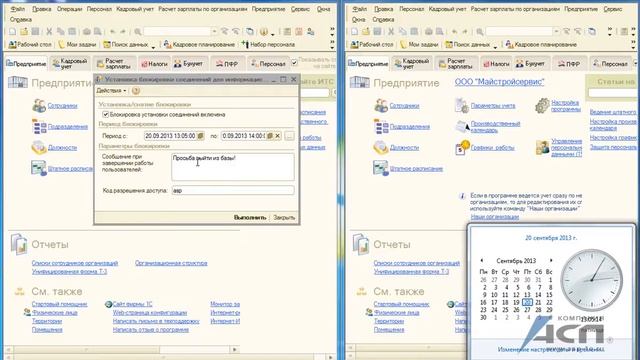Open Кадровый учет menu in right window
This screenshot has width=640, height=360.
coord(447,9)
